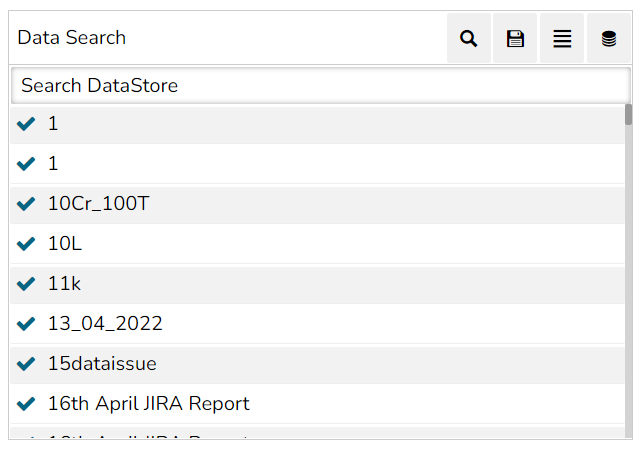Open the 10L datastore entry
Viewport: 643px width, 449px height.
65,244
